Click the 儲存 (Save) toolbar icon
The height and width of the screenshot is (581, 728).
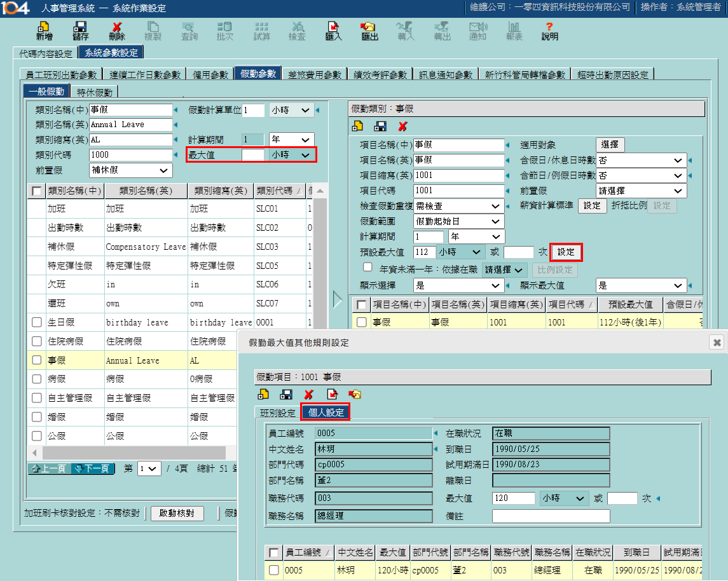tap(80, 31)
